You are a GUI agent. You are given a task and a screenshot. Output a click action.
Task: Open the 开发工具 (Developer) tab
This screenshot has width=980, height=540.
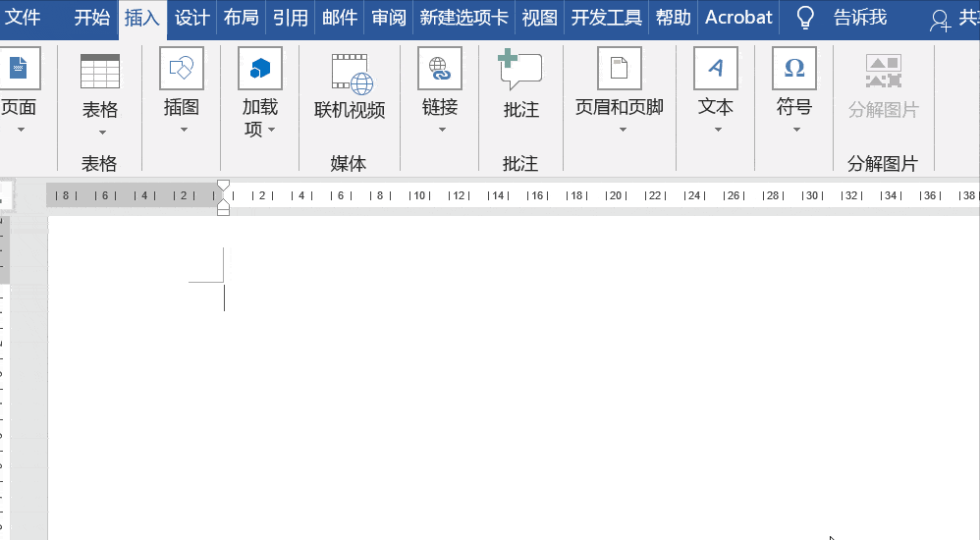point(606,17)
